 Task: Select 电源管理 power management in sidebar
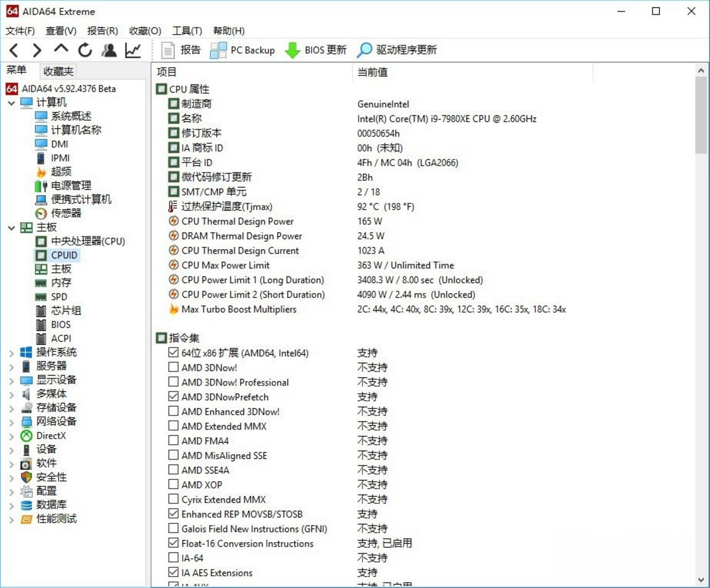pos(70,186)
